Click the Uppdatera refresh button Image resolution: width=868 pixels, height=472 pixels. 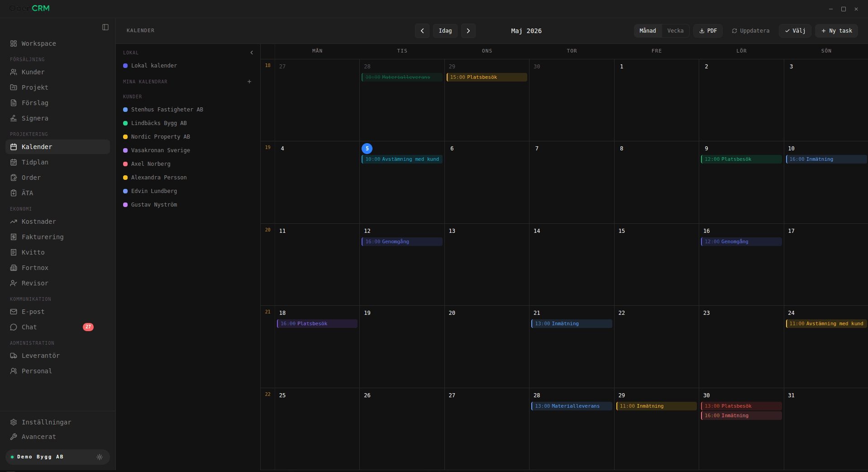tap(751, 31)
